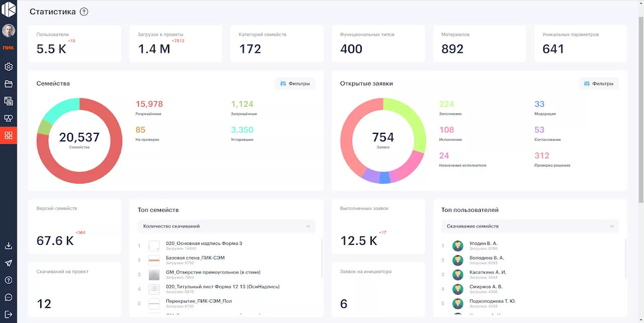This screenshot has width=644, height=323.
Task: Open help via sidebar question mark icon
Action: (9, 280)
